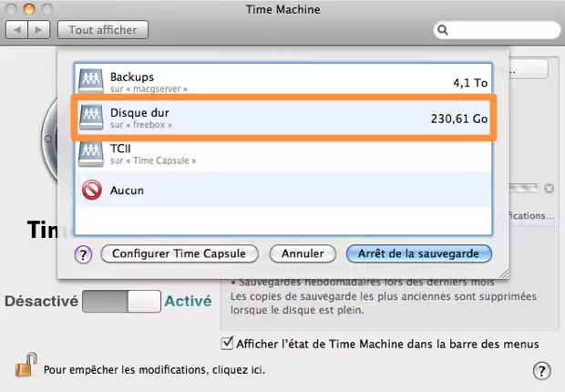The width and height of the screenshot is (565, 392).
Task: Click the lock icon to prevent changes
Action: (x=25, y=367)
